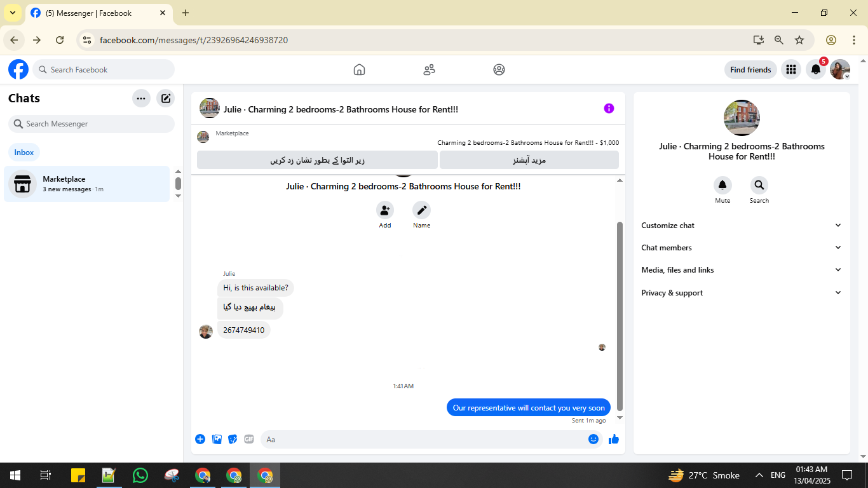Add people to the chat
This screenshot has width=868, height=488.
point(385,210)
